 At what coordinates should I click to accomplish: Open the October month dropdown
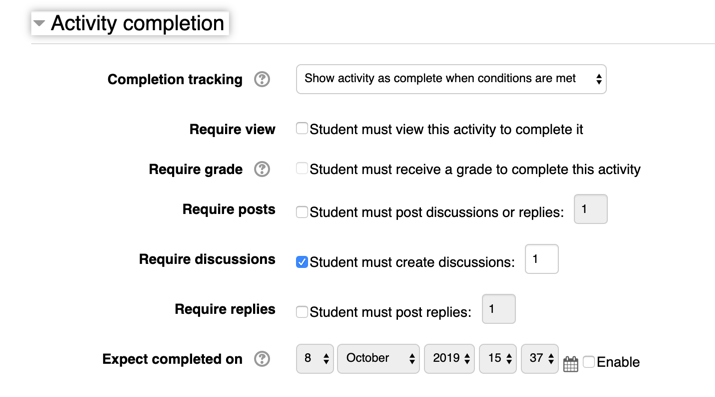[378, 359]
